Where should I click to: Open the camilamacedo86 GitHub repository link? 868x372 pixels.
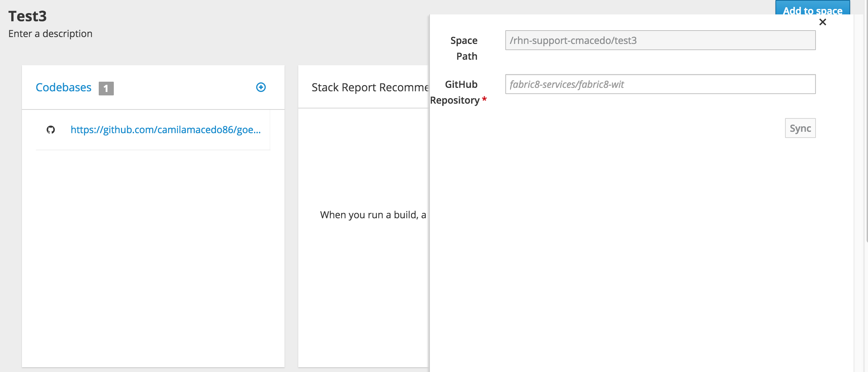166,130
